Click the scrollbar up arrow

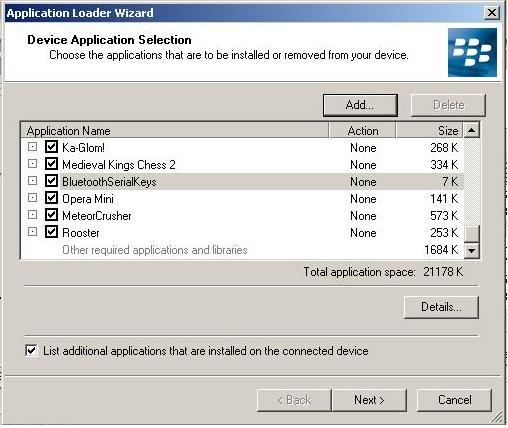[x=472, y=130]
